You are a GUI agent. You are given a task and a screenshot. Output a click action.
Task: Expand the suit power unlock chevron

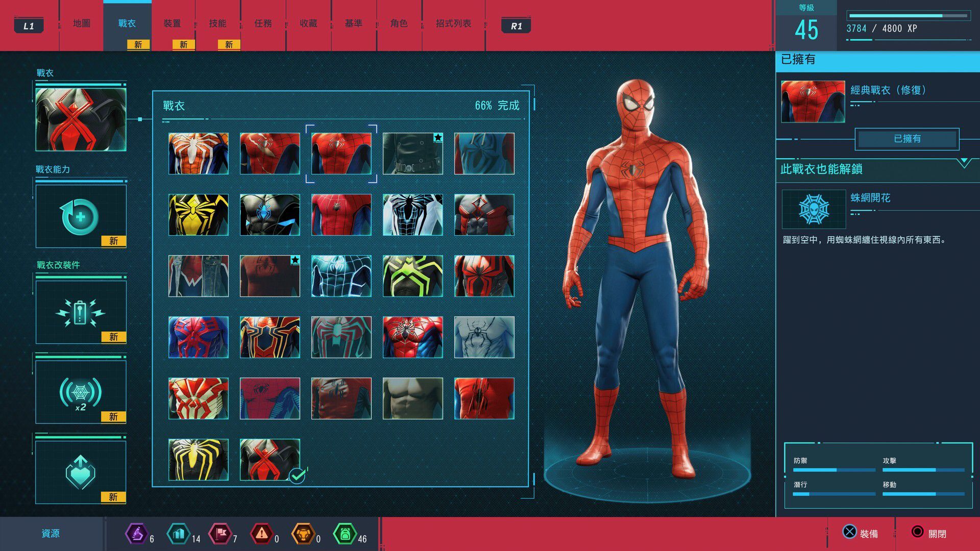tap(964, 163)
